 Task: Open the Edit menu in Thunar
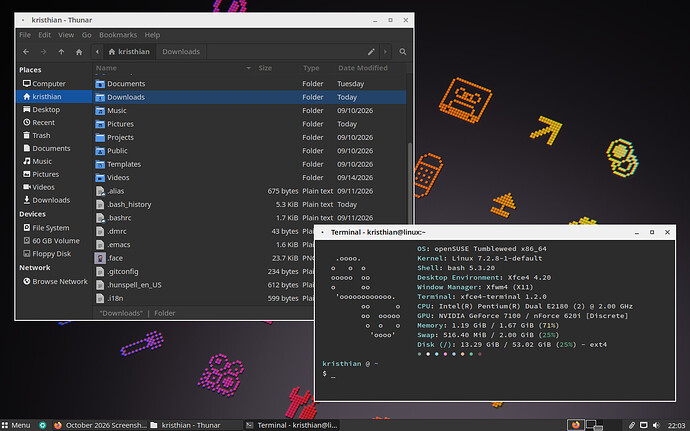coord(44,35)
